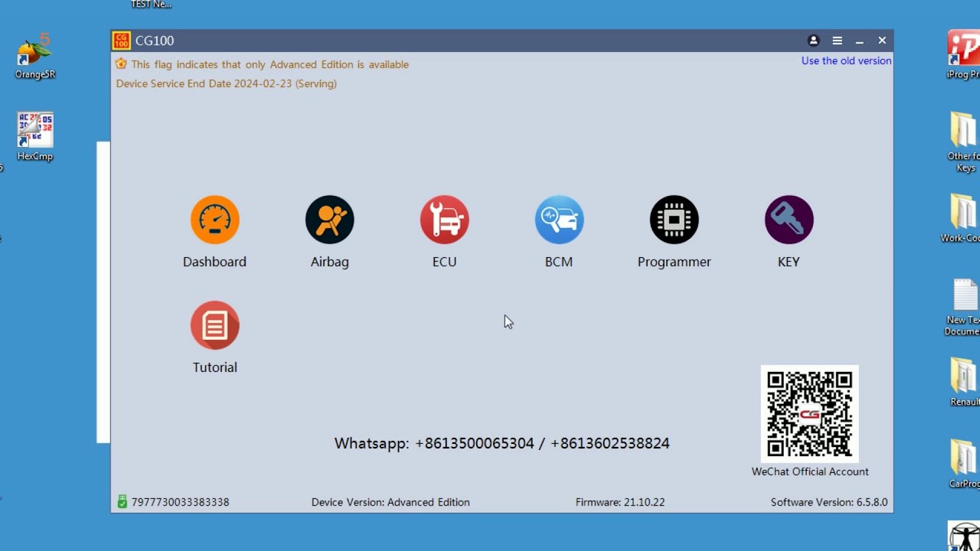Viewport: 980px width, 551px height.
Task: Click 'Device Version: Advanced Edition' status text
Action: pyautogui.click(x=390, y=502)
